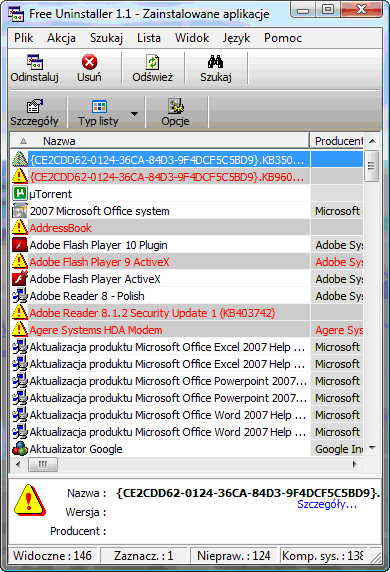The height and width of the screenshot is (572, 390).
Task: Click Komp. sys. status bar entry
Action: [x=323, y=556]
